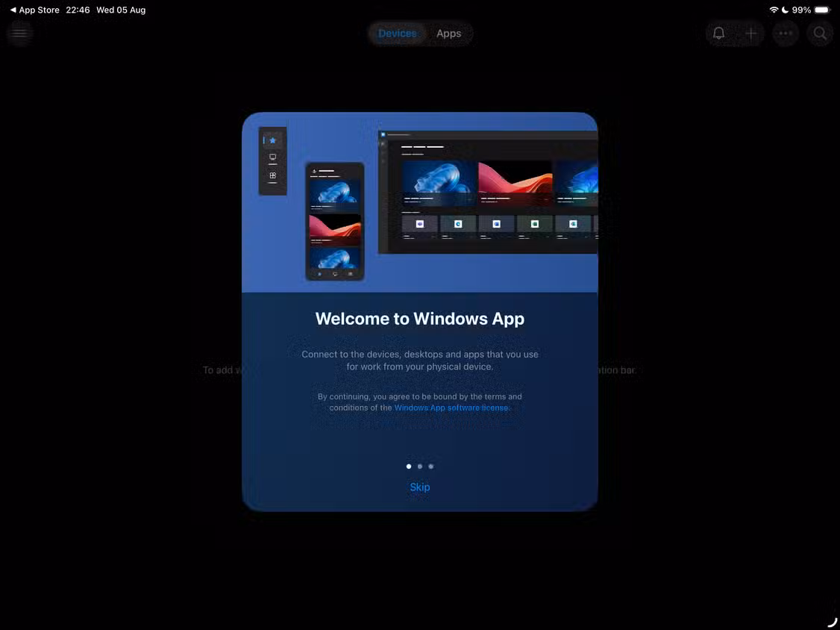Select the first page indicator dot
The image size is (840, 630).
coord(409,467)
